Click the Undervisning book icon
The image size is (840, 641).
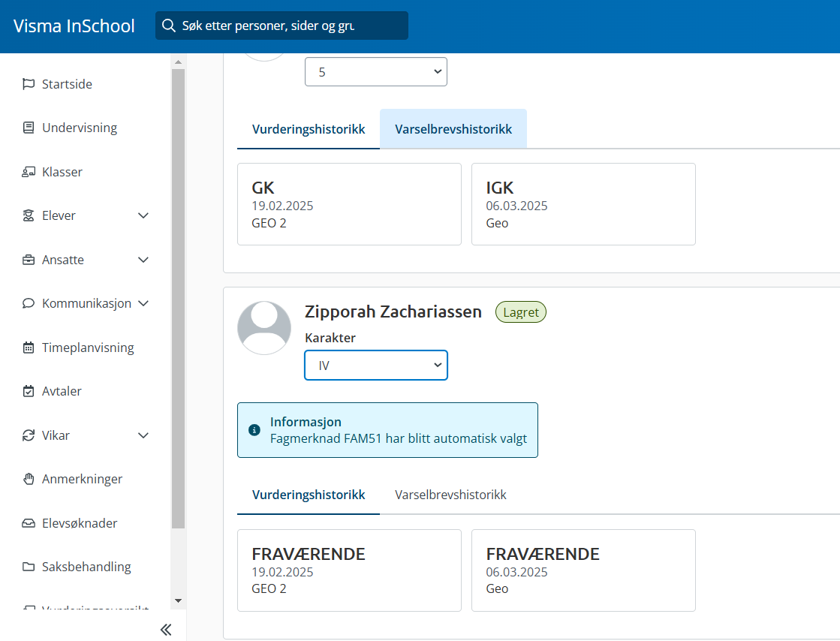point(29,128)
